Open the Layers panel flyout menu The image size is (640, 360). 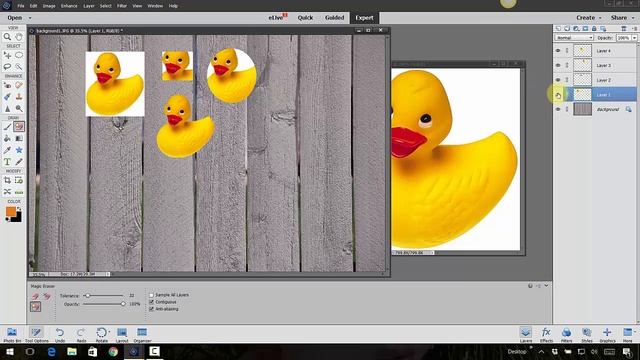(x=635, y=29)
